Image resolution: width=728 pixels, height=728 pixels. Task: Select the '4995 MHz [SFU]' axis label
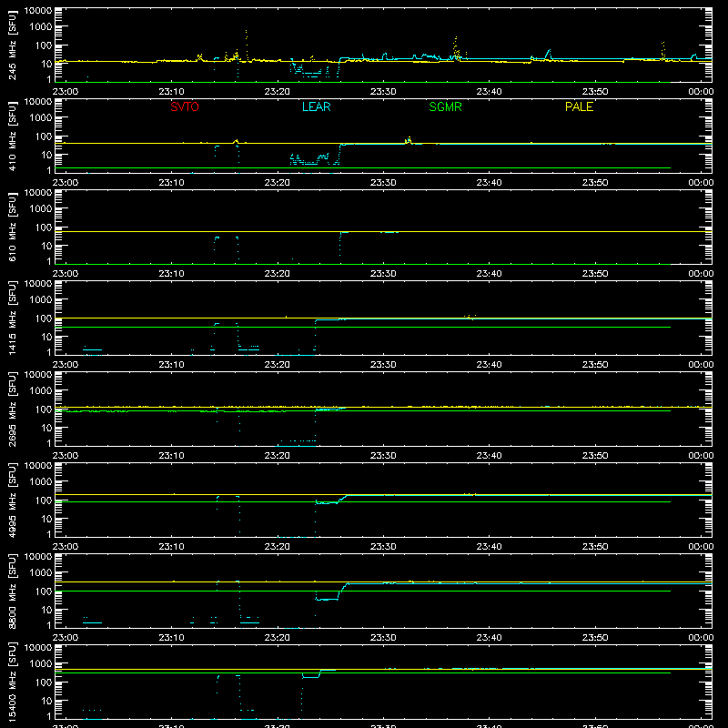coord(13,500)
